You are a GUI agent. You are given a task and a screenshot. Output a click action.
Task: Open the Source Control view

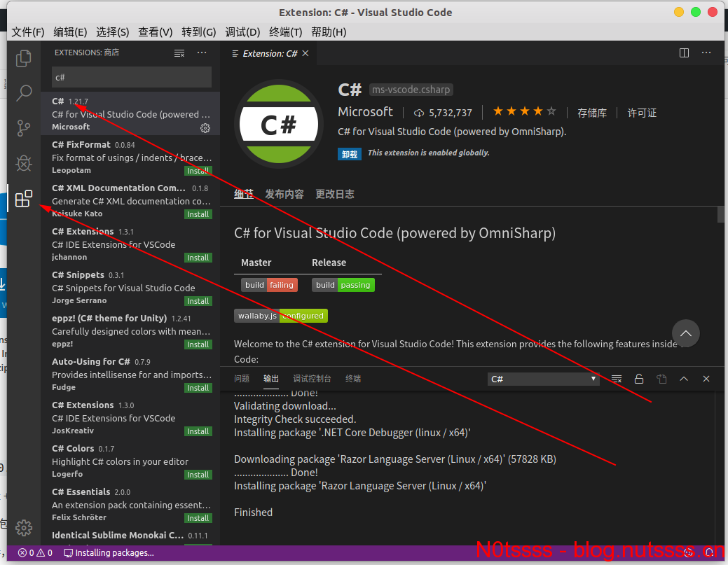tap(24, 127)
